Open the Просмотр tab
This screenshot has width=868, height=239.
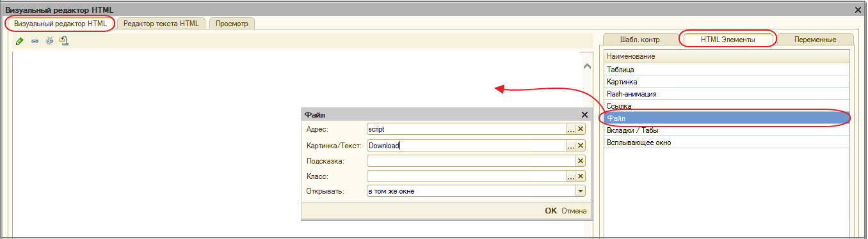232,23
